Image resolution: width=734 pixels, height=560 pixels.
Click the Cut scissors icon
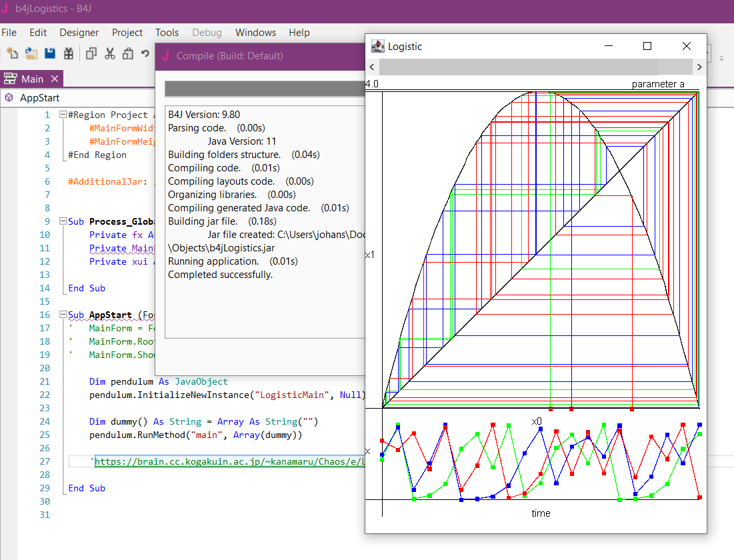coord(110,54)
